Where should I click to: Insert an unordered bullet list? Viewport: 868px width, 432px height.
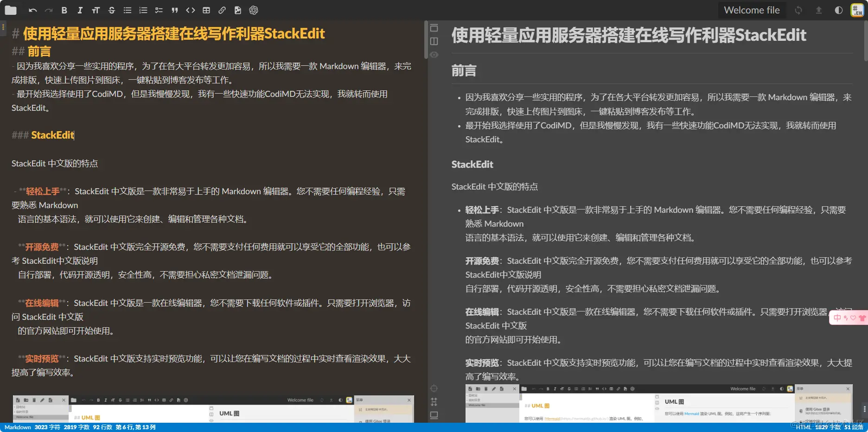point(127,10)
